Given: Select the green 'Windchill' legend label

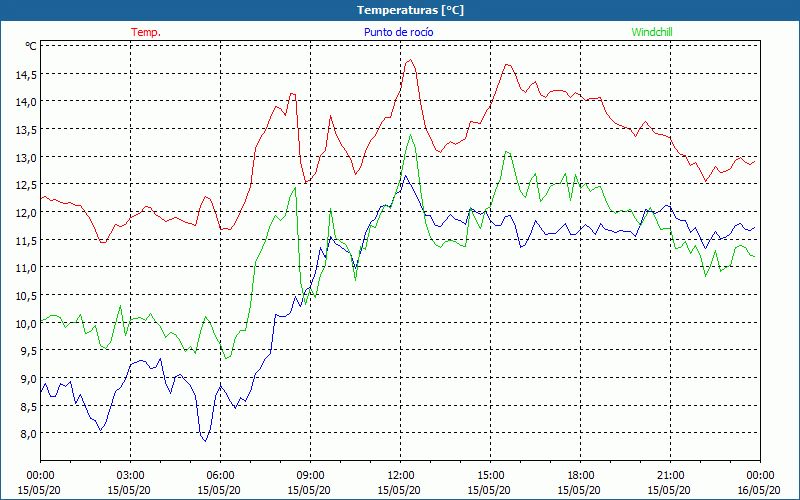Looking at the screenshot, I should [x=652, y=32].
